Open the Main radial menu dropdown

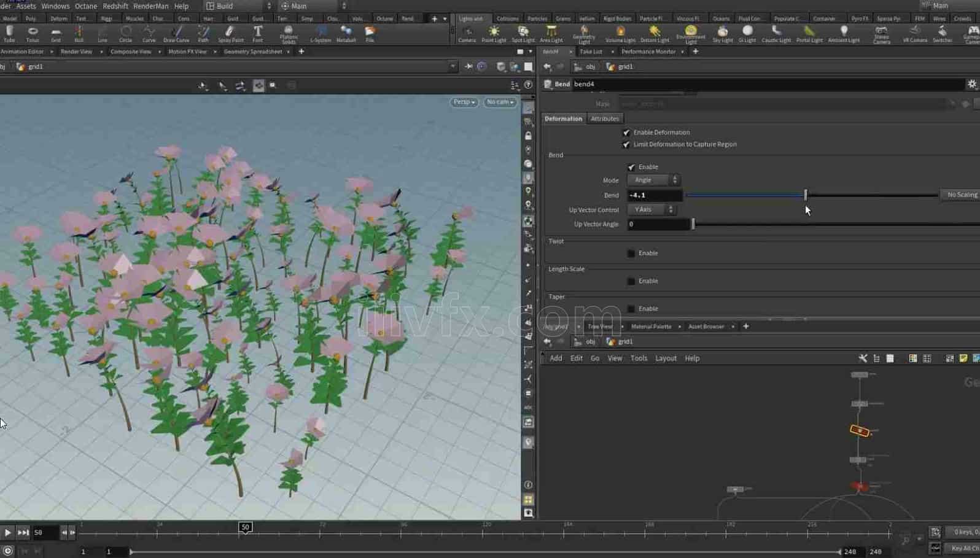tap(313, 6)
